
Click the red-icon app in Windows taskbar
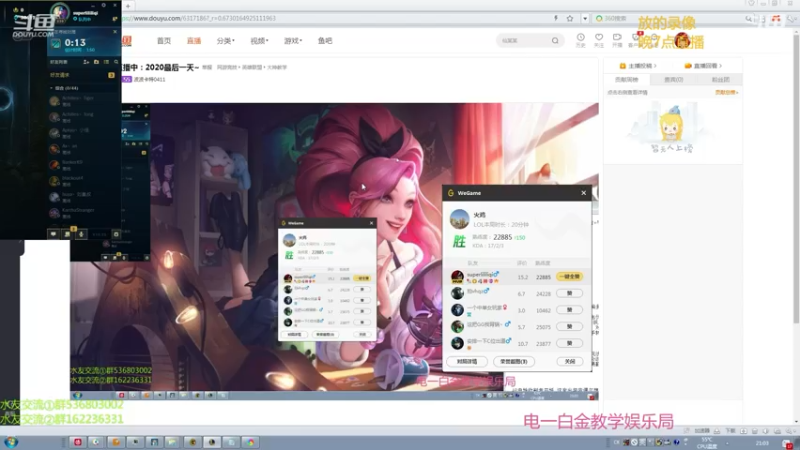[x=78, y=442]
